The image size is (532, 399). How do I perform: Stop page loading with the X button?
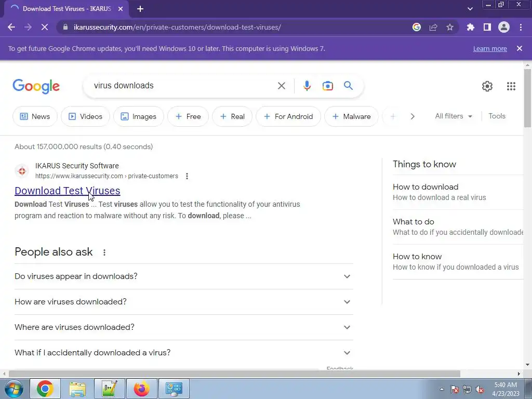pyautogui.click(x=45, y=27)
